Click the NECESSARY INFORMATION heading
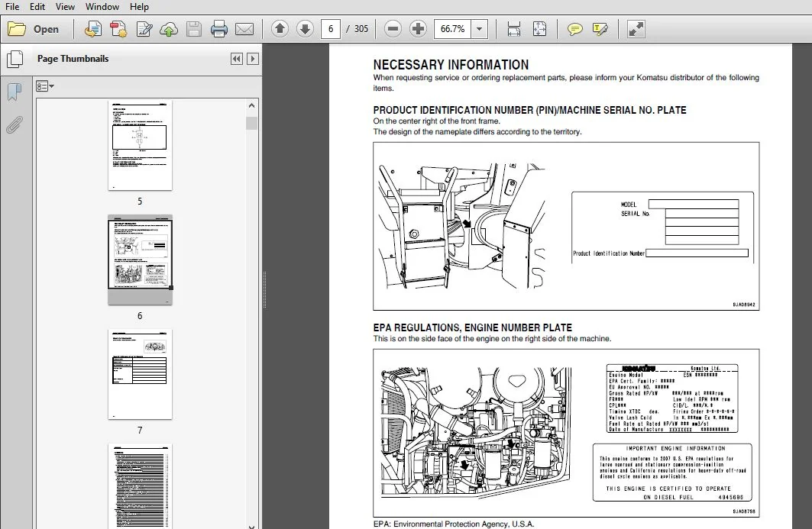Image resolution: width=812 pixels, height=529 pixels. pos(451,65)
